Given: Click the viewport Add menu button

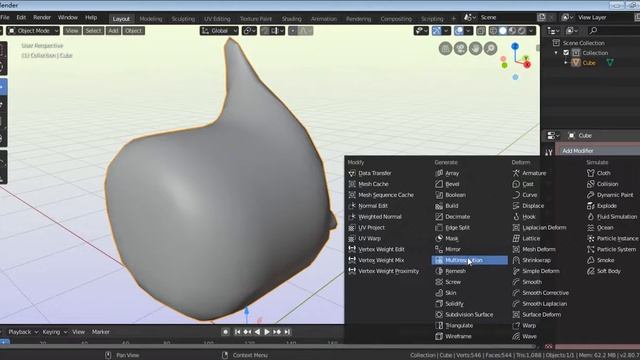Looking at the screenshot, I should 113,31.
